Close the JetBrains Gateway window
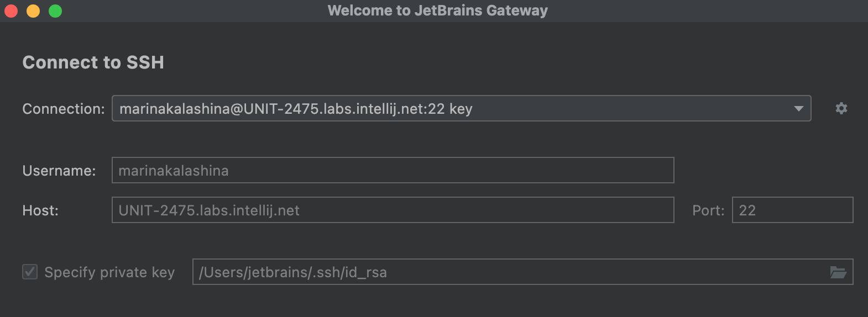Viewport: 868px width, 317px height. [11, 11]
